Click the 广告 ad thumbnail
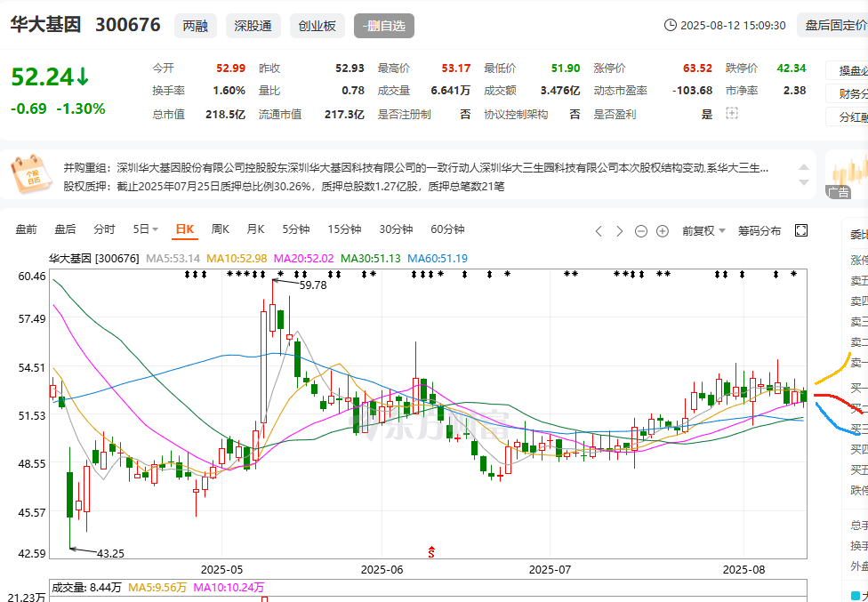868x602 pixels. pyautogui.click(x=847, y=173)
